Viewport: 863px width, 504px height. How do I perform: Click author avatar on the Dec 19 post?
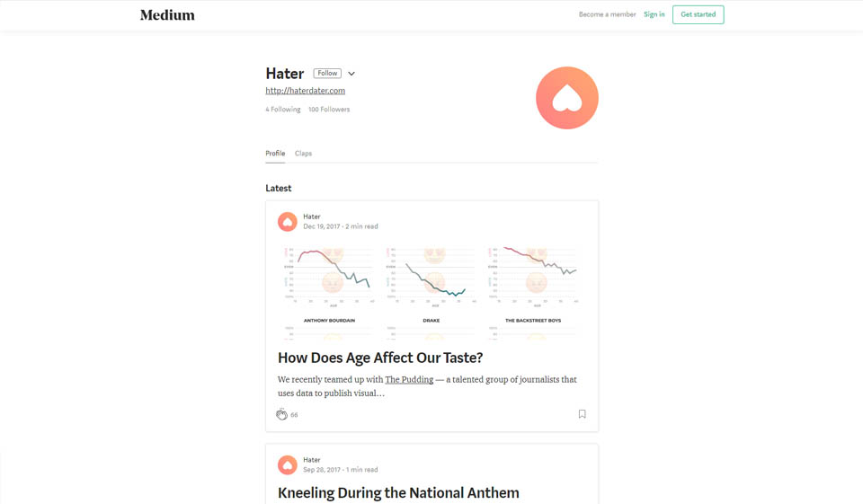[288, 221]
